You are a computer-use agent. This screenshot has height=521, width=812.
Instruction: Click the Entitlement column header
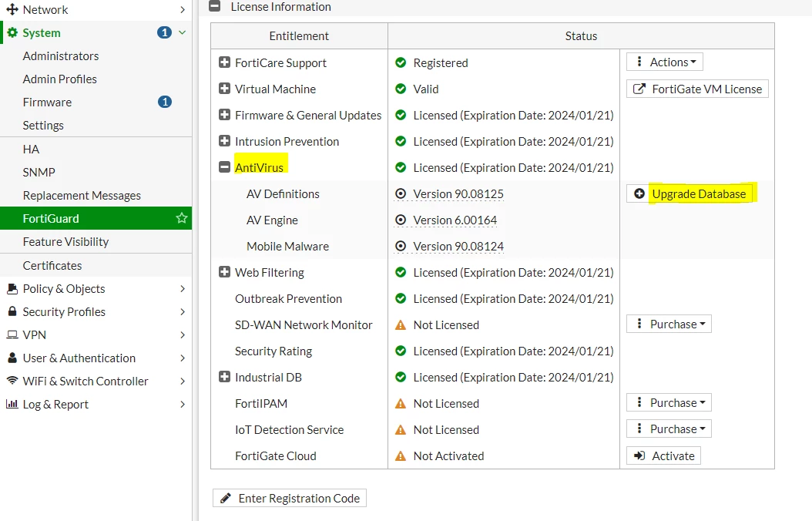[x=299, y=35]
